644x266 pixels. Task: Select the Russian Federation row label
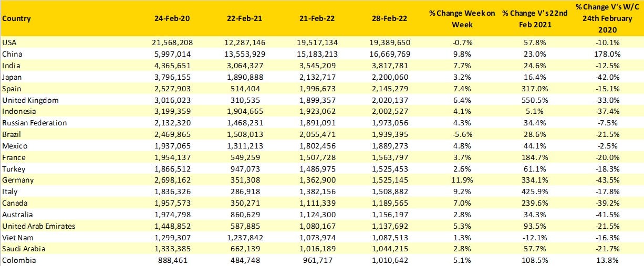35,123
